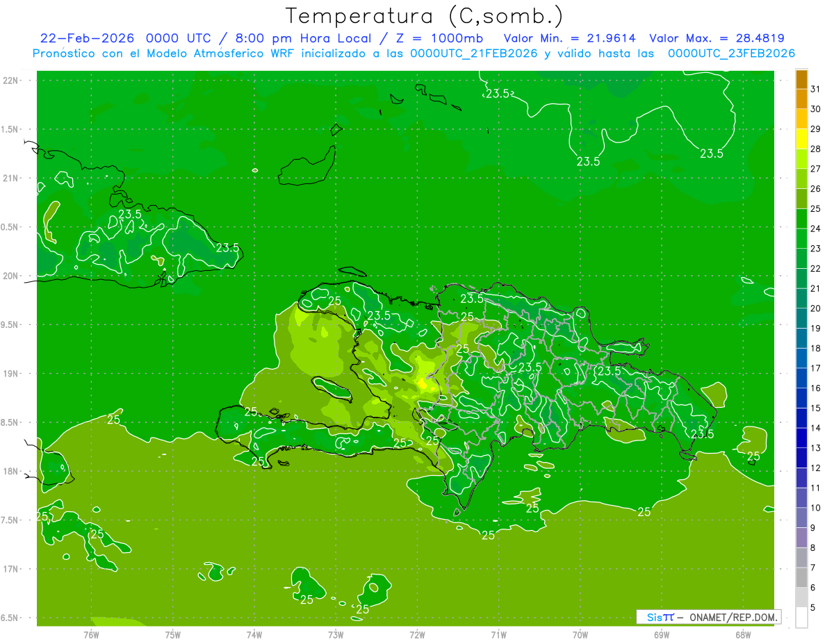Screen dimensions: 834x644
Task: Click the blue "Sis" logo text
Action: 654,617
